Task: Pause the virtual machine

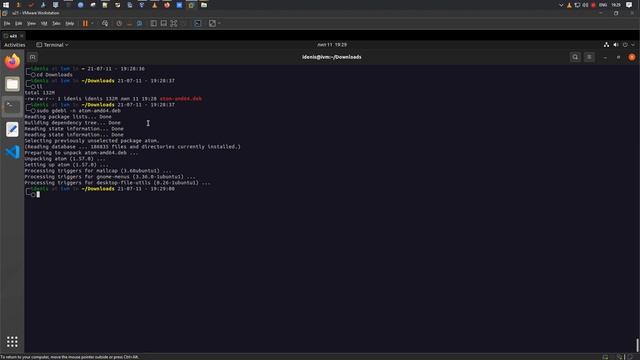Action: (85, 24)
